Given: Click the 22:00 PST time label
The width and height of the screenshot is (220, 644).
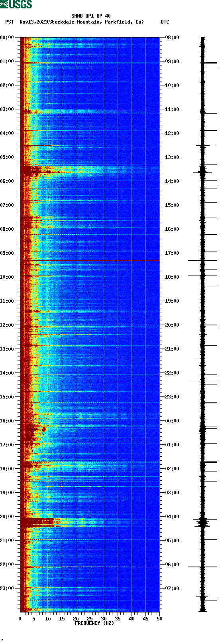Looking at the screenshot, I should (7, 565).
